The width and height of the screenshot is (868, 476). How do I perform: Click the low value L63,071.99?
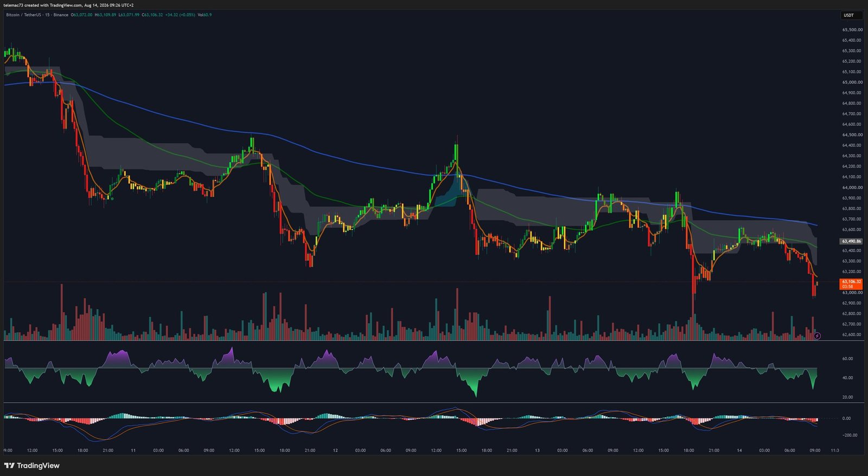pos(129,15)
